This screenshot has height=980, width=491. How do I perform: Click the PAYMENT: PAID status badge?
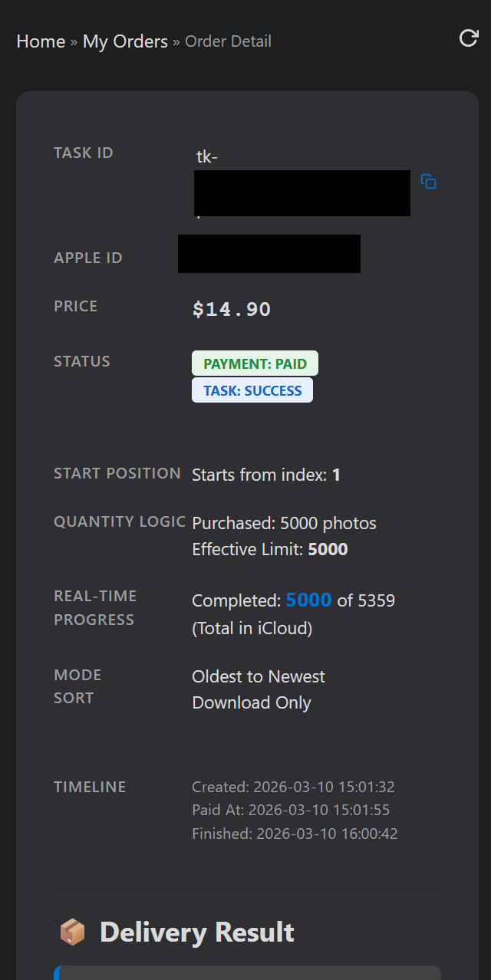[255, 363]
